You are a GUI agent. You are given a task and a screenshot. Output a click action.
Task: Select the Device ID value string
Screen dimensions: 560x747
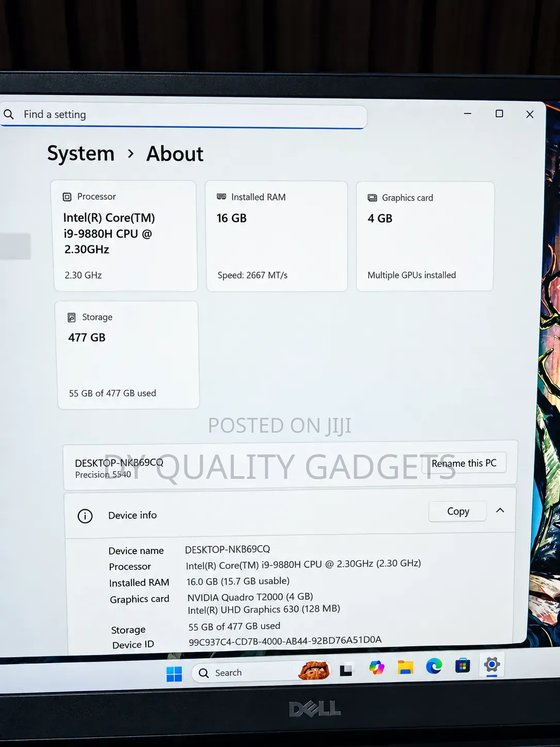[x=285, y=641]
